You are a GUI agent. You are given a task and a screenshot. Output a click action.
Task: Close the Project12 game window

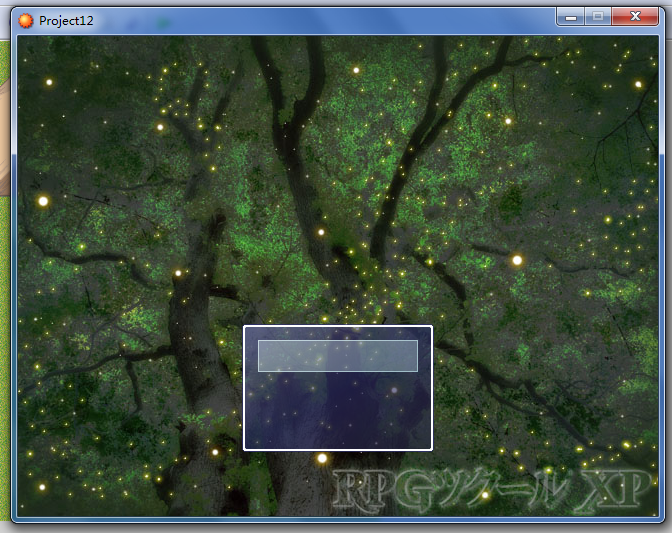[x=635, y=17]
